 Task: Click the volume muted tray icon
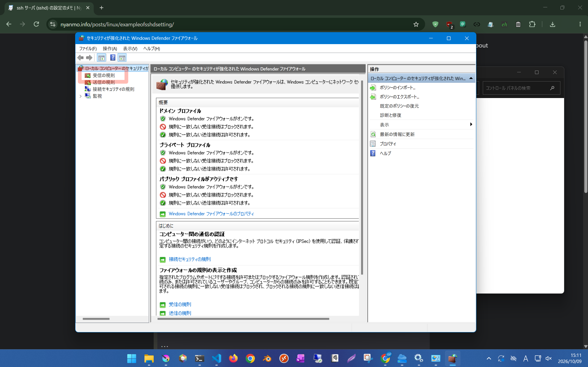click(x=549, y=358)
